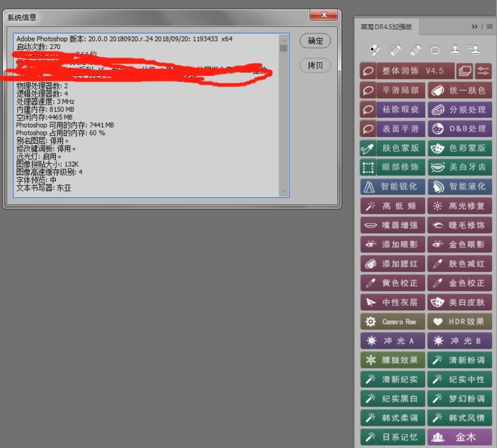Click the 拷贝 button to copy info
The height and width of the screenshot is (448, 497).
click(x=315, y=66)
